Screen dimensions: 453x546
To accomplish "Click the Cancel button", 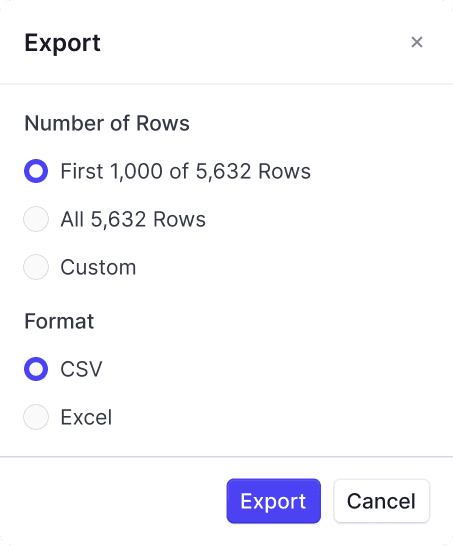I will pos(382,501).
